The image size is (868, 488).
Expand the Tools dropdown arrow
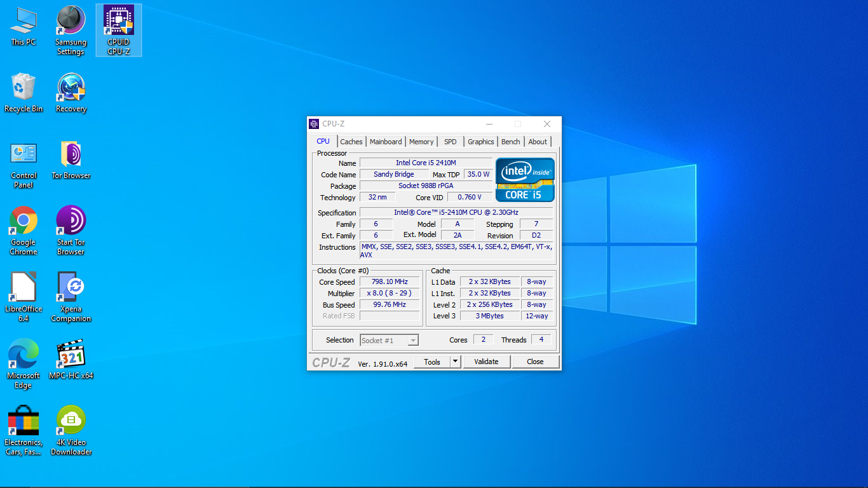455,362
